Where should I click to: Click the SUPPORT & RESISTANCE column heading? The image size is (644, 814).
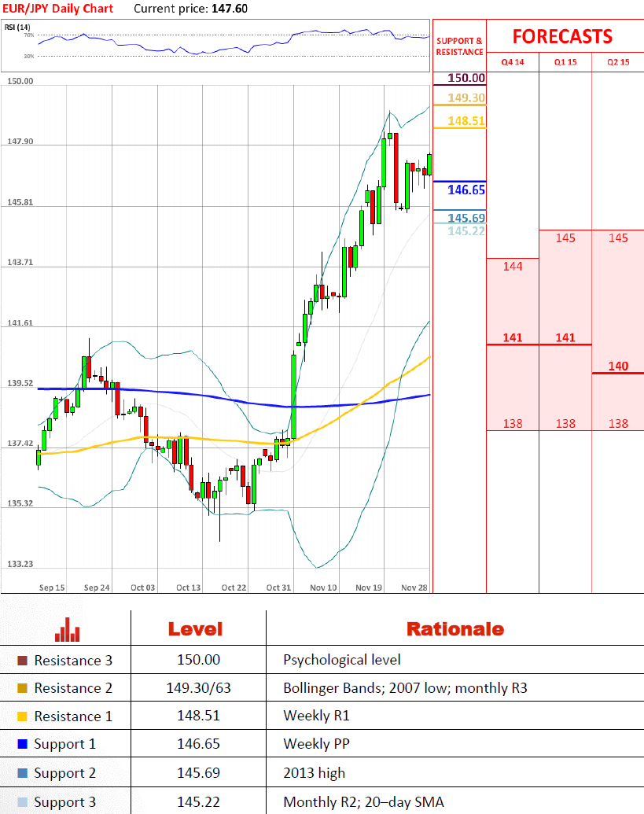pyautogui.click(x=459, y=46)
